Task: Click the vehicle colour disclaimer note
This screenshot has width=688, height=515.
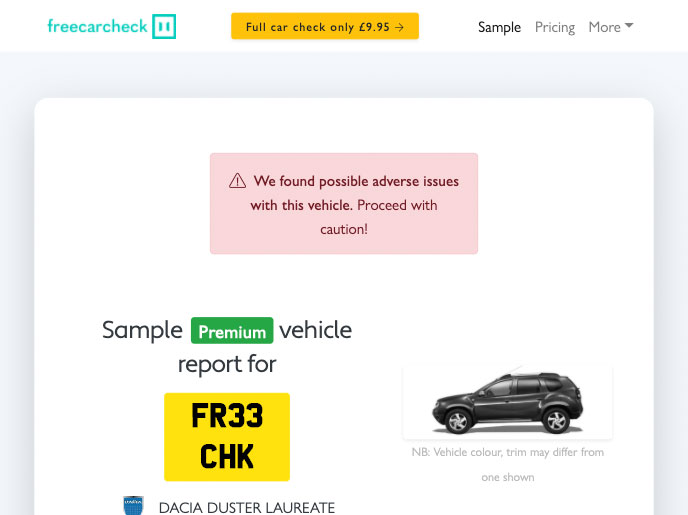Action: [508, 465]
